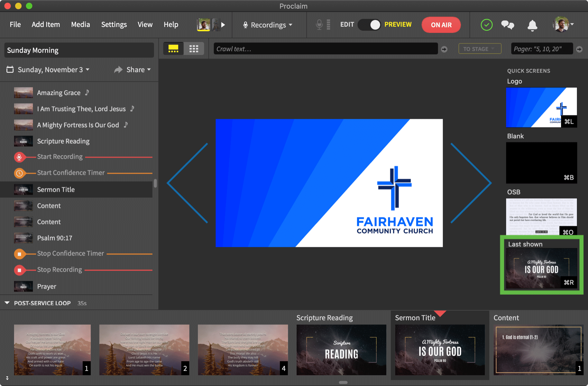The image size is (588, 386).
Task: Select the Content slide God is eternal
Action: click(539, 350)
